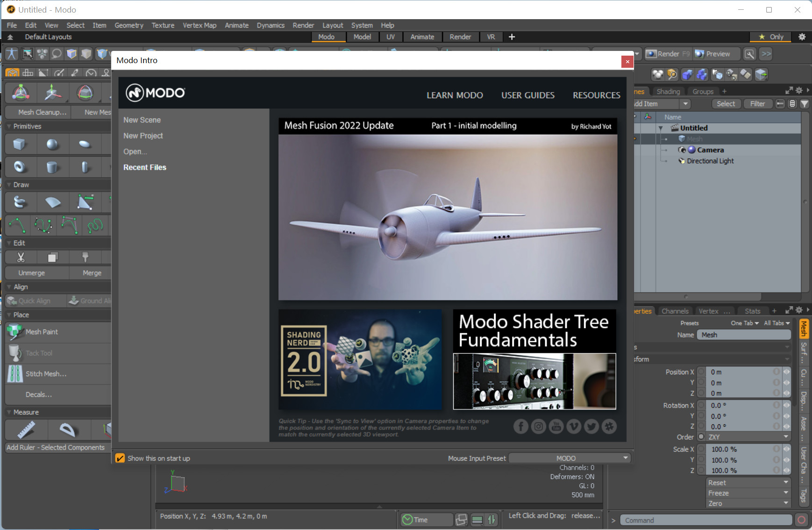This screenshot has height=530, width=812.
Task: Open the Geometry menu
Action: (129, 25)
